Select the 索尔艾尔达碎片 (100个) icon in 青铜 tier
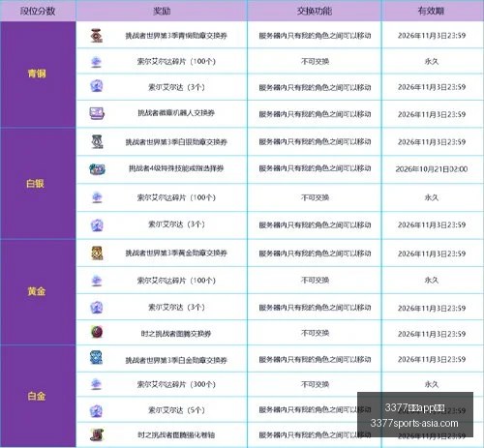Image resolution: width=484 pixels, height=448 pixels. (x=96, y=62)
